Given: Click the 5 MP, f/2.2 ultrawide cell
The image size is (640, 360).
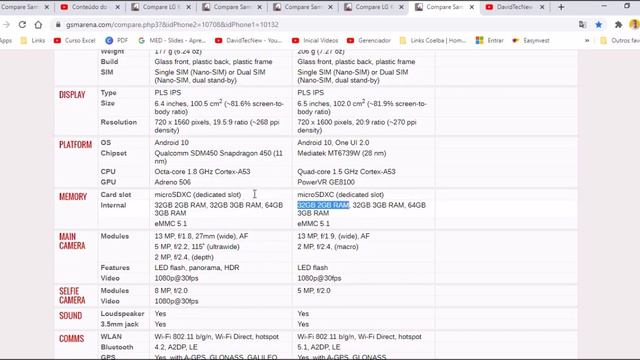Looking at the screenshot, I should point(197,247).
